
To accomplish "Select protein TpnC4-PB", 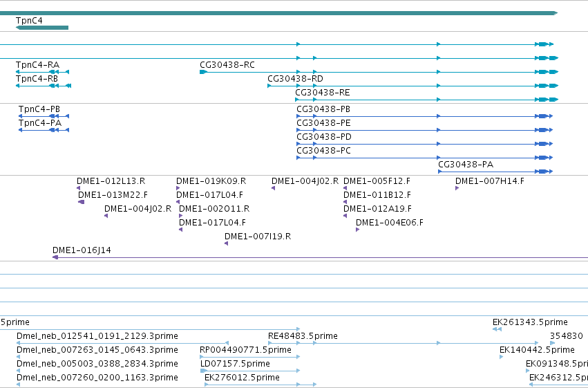I will tap(39, 109).
